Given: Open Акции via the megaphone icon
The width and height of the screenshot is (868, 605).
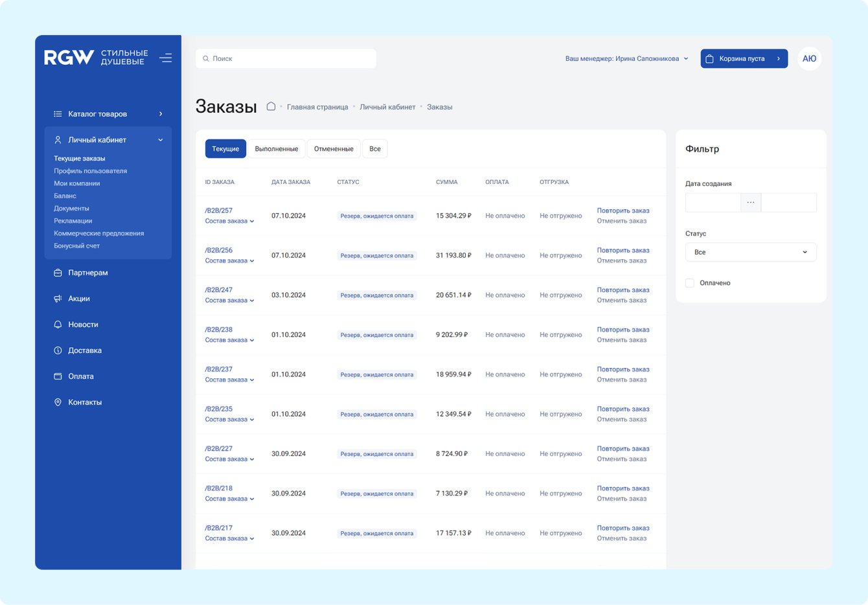Looking at the screenshot, I should 58,299.
